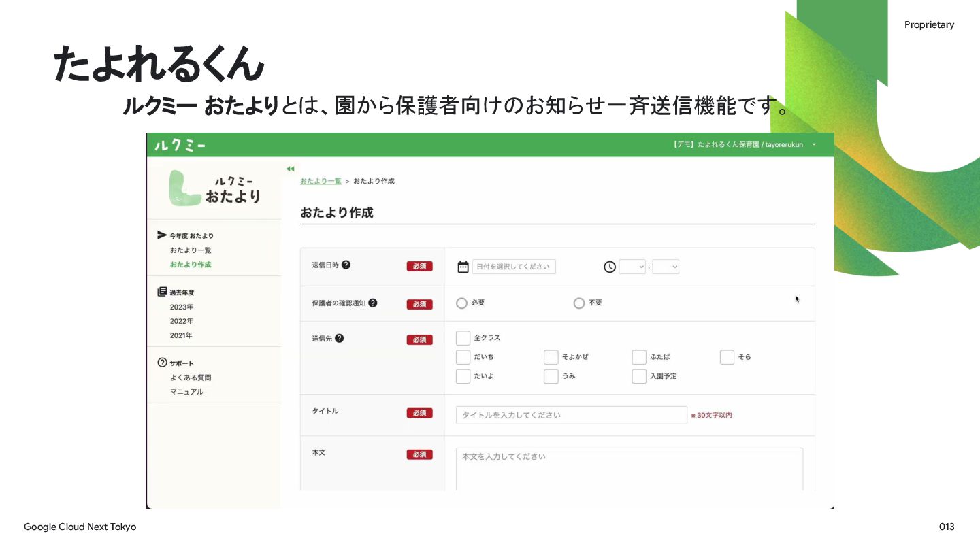Click サポート section heading

[182, 363]
